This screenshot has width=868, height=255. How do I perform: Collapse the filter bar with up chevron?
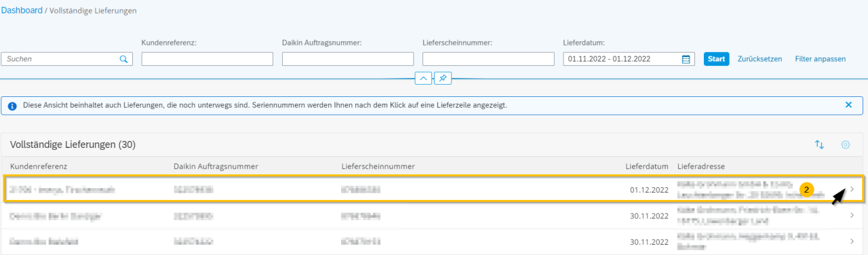coord(423,79)
